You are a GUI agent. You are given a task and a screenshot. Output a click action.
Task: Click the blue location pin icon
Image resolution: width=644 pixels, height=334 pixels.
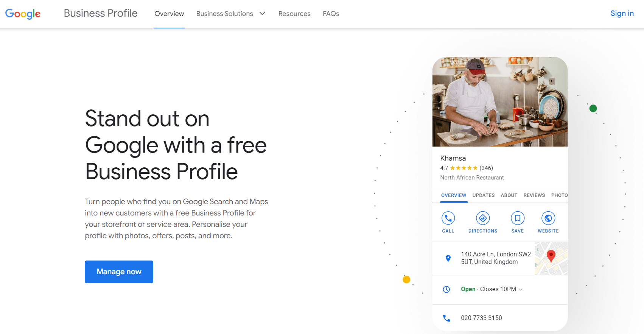(x=448, y=258)
